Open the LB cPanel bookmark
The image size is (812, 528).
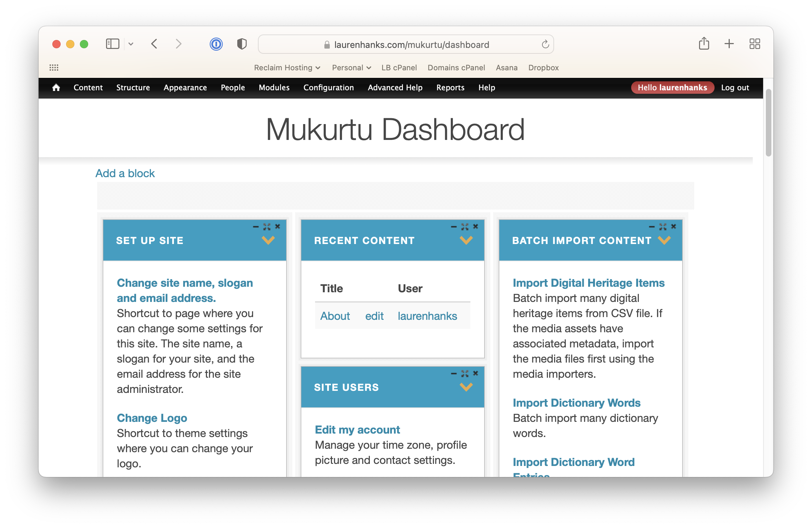(x=399, y=68)
